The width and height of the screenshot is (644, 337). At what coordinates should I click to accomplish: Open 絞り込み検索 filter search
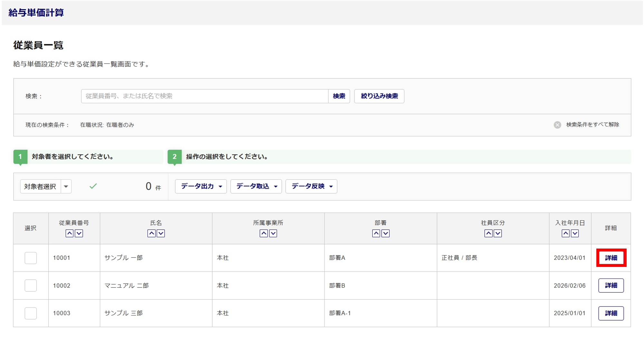[379, 96]
